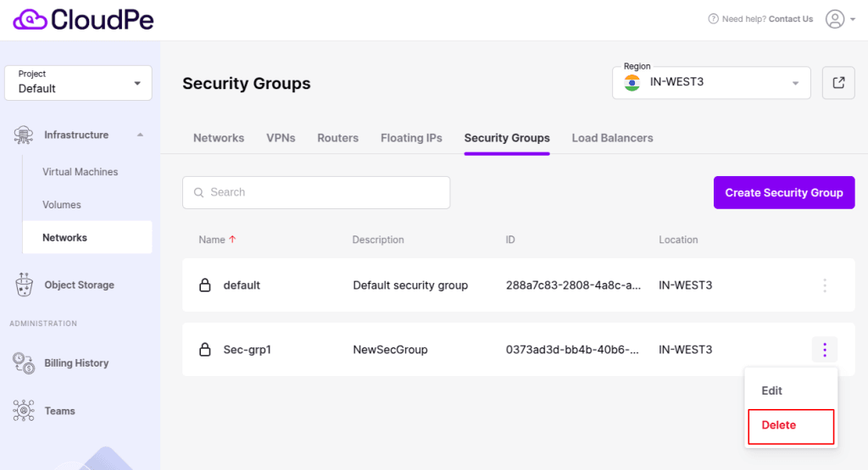Click the Contact Us link
Viewport: 868px width, 470px height.
pyautogui.click(x=791, y=19)
